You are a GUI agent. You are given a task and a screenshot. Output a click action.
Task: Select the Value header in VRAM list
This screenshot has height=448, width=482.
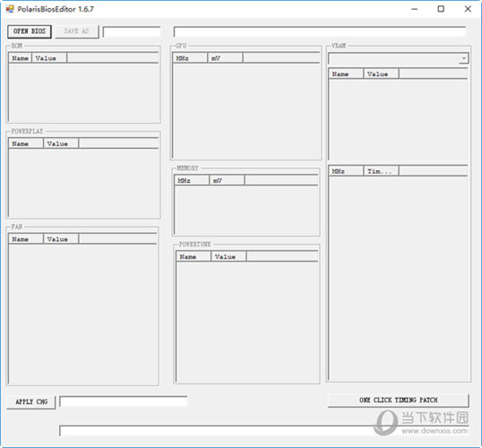tap(382, 73)
